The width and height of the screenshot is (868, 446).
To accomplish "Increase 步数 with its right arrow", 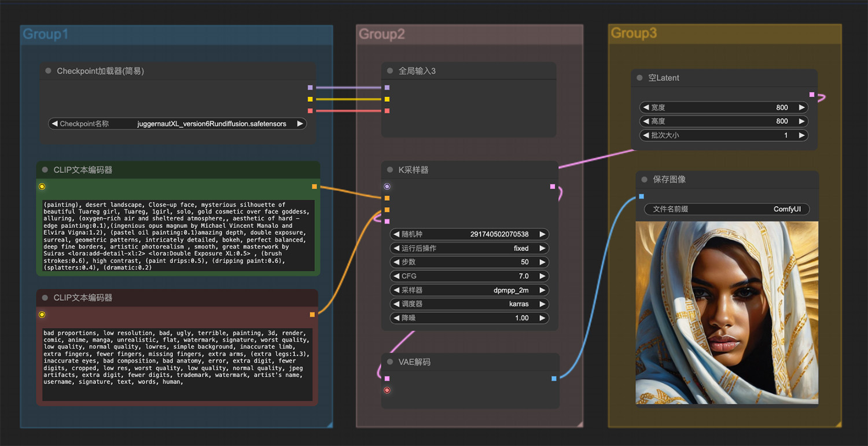I will [542, 262].
